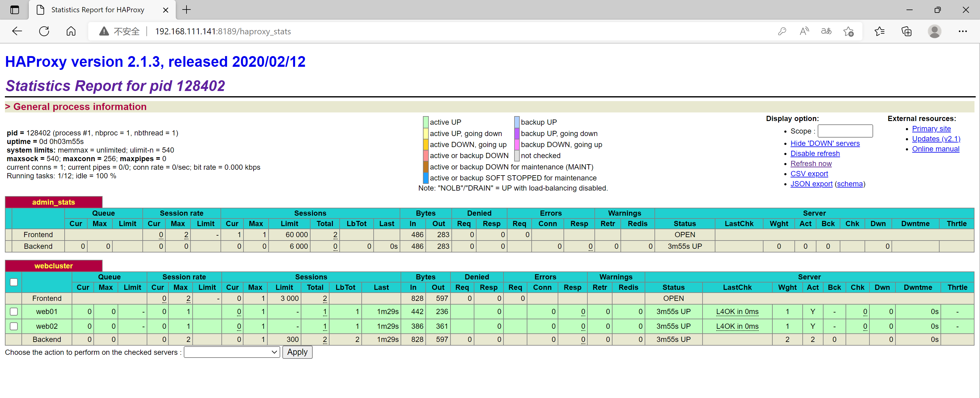Click web01 Bytes In value 442
The image size is (980, 398).
417,312
